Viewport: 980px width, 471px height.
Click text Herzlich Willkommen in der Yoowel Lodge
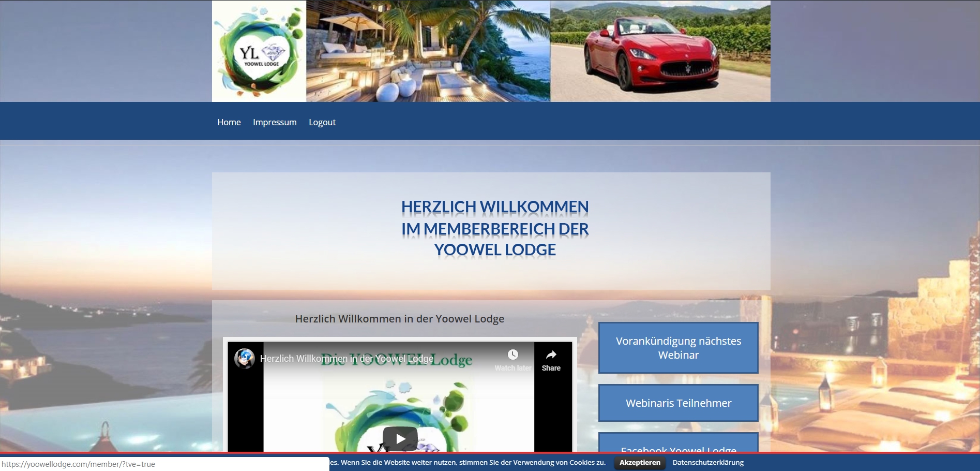[x=400, y=319]
